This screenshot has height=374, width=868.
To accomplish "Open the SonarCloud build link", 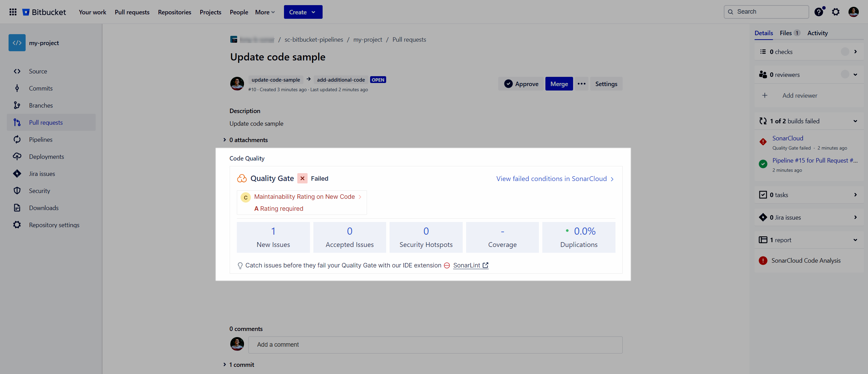I will [x=788, y=138].
